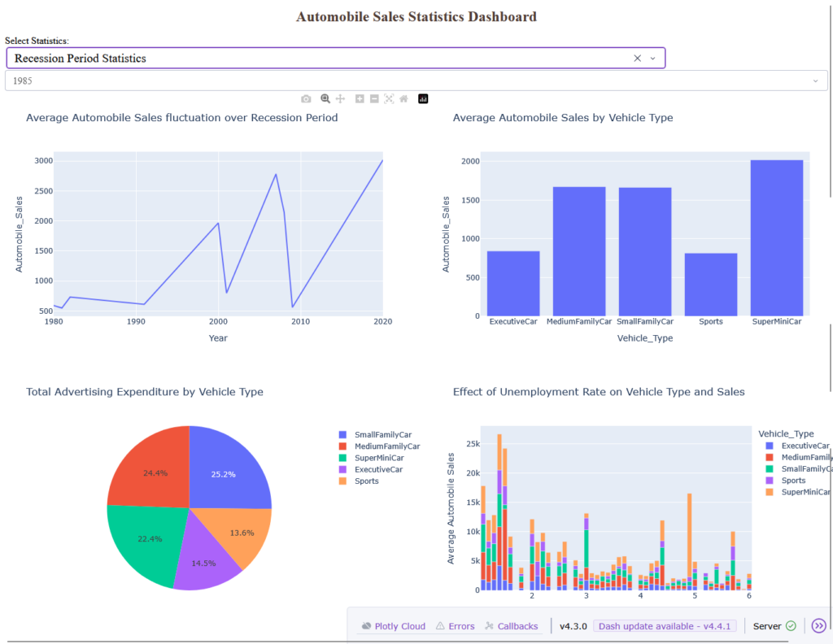The image size is (833, 644).
Task: Click the Errors warning triangle icon
Action: [440, 626]
